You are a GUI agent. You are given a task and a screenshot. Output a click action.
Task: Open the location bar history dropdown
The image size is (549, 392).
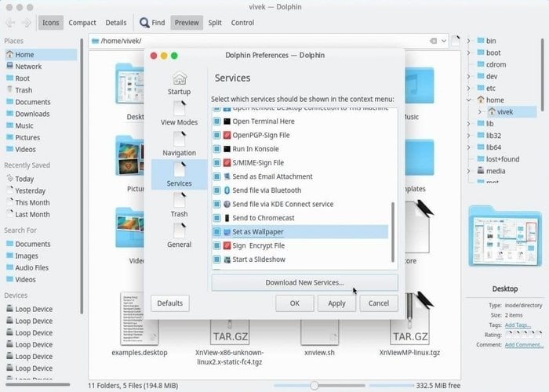[x=444, y=41]
